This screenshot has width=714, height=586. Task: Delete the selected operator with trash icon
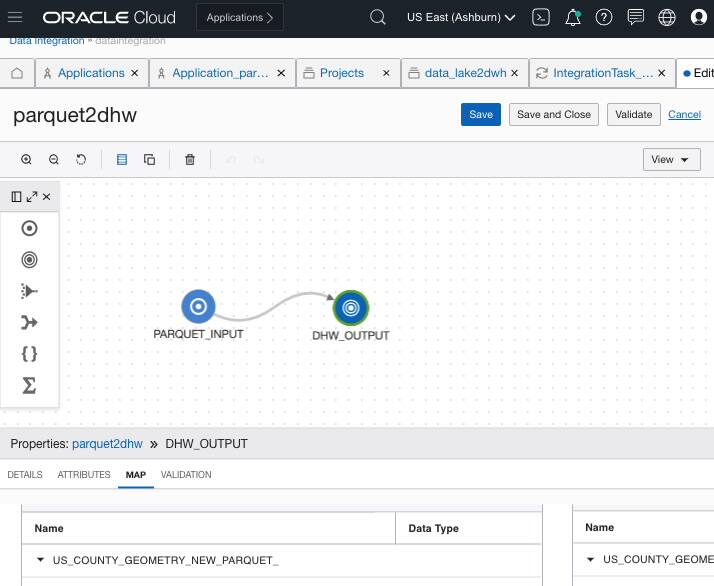click(x=190, y=159)
